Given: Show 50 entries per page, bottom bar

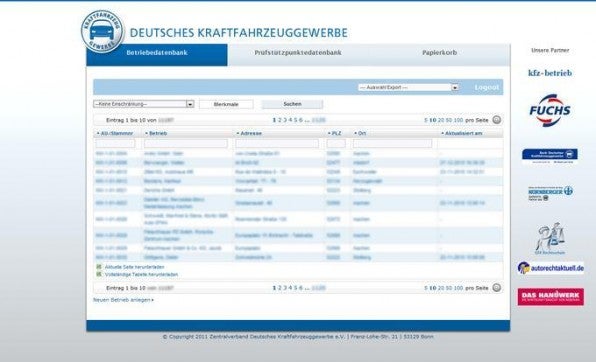Looking at the screenshot, I should [449, 288].
